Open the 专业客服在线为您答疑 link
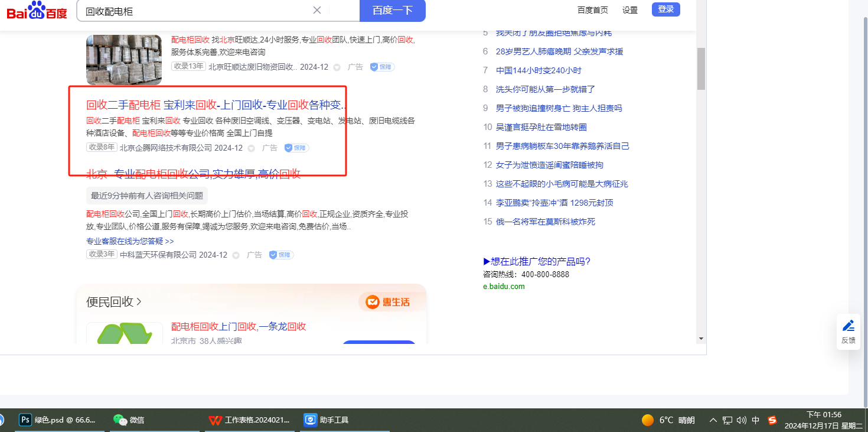This screenshot has height=432, width=868. (130, 241)
